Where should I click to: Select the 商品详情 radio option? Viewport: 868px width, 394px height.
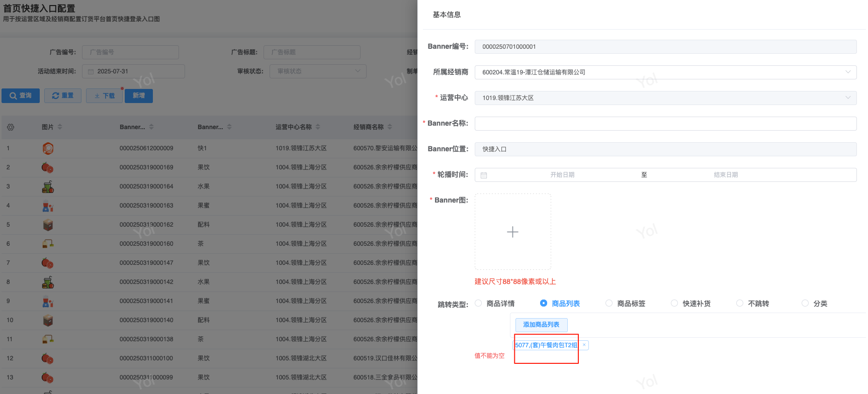pos(478,303)
